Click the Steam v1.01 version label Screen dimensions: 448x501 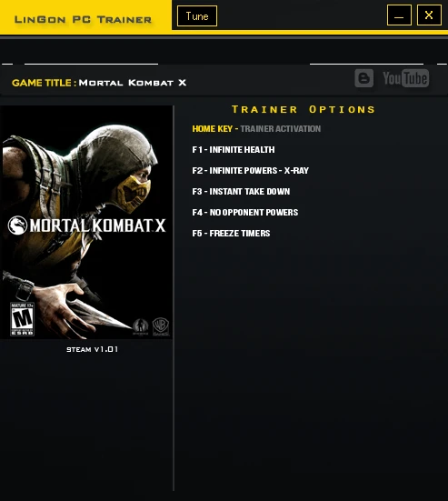click(93, 349)
